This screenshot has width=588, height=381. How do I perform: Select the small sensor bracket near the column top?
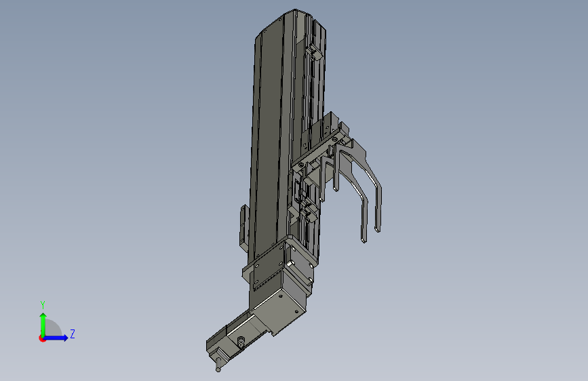coord(314,52)
